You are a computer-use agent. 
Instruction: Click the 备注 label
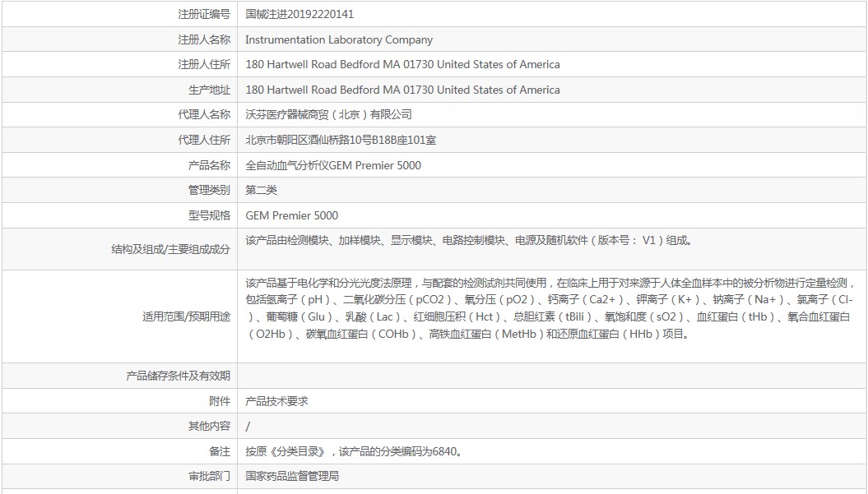pos(220,451)
